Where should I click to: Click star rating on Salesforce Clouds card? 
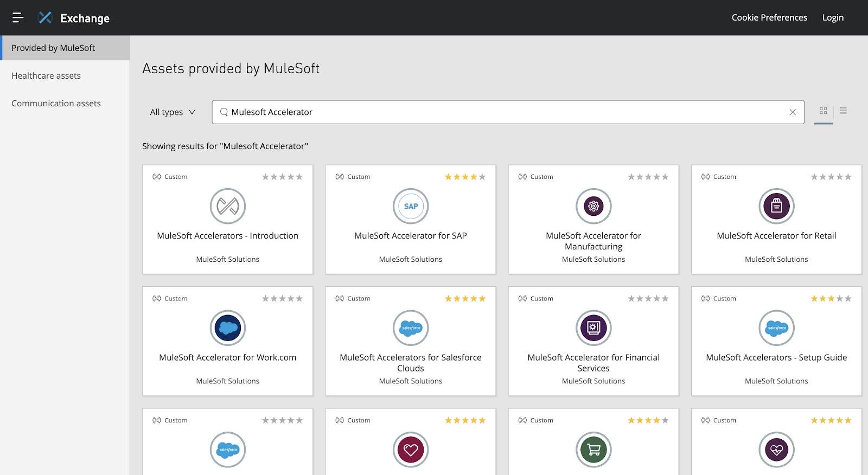[465, 299]
